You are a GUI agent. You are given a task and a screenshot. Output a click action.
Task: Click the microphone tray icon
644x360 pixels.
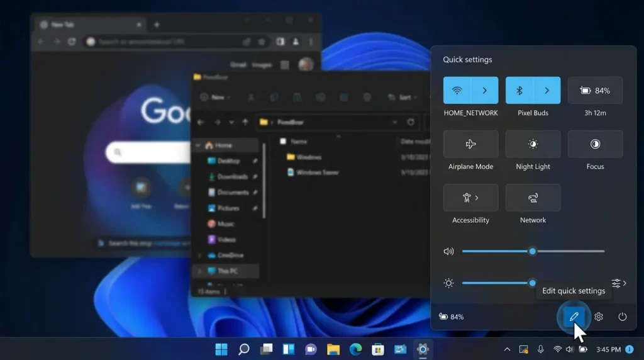(x=540, y=349)
